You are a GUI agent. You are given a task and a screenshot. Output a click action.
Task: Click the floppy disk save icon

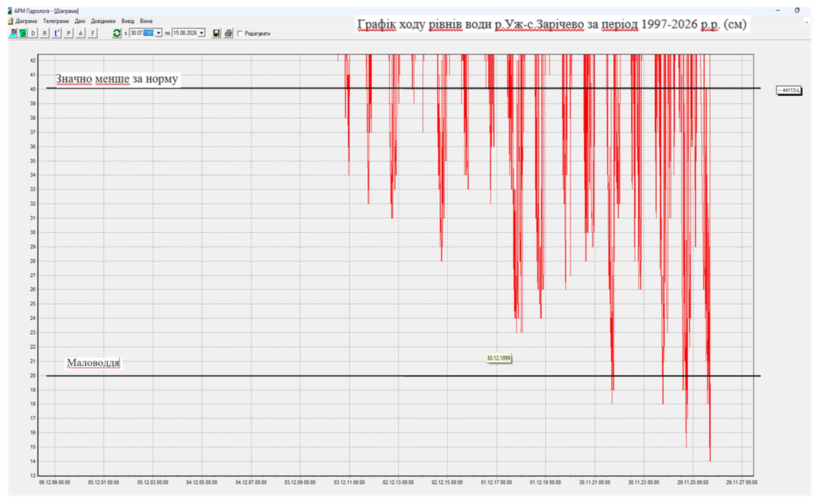pos(216,33)
